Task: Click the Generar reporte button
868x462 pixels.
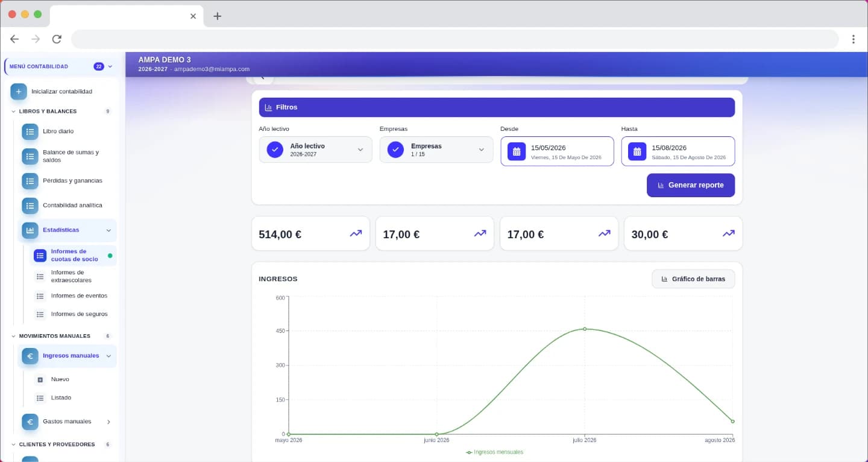Action: tap(691, 185)
